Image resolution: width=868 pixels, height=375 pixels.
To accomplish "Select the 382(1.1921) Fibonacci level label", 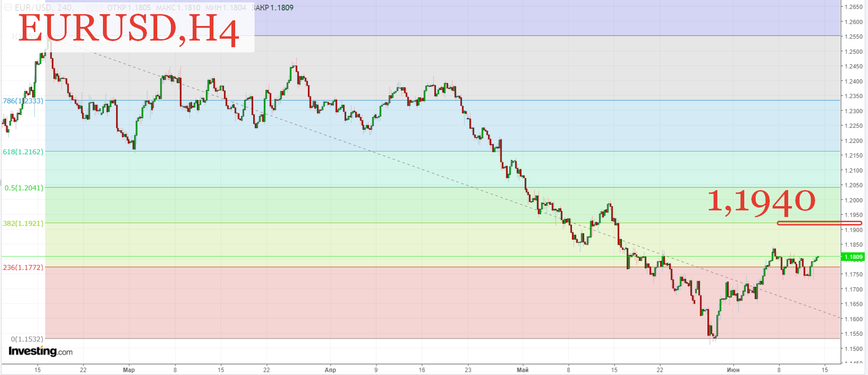I will pos(23,223).
